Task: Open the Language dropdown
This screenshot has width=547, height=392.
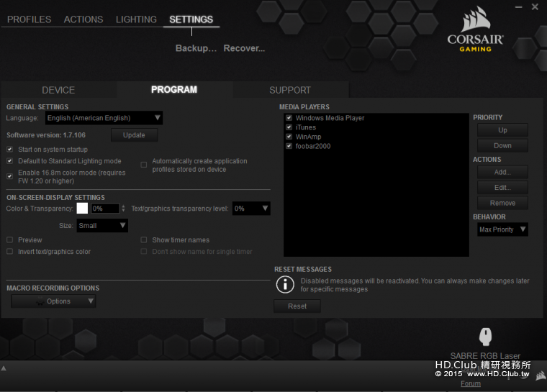Action: (104, 118)
